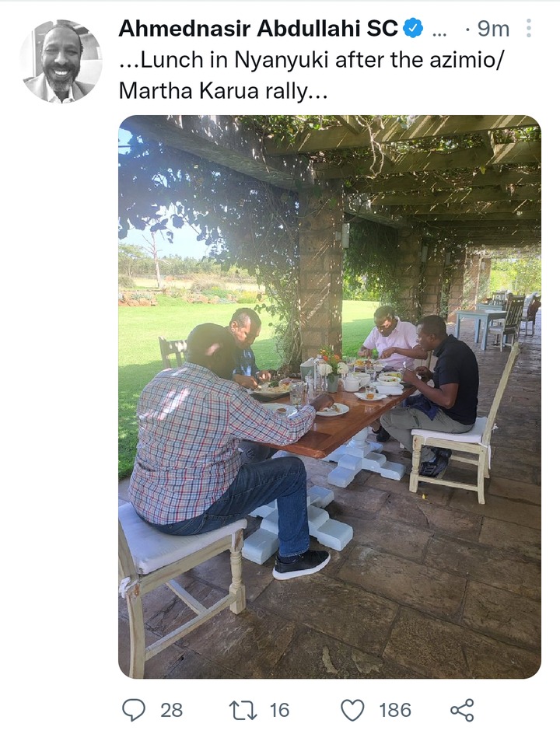This screenshot has width=560, height=734.
Task: Click the 16 retweets count
Action: [279, 710]
